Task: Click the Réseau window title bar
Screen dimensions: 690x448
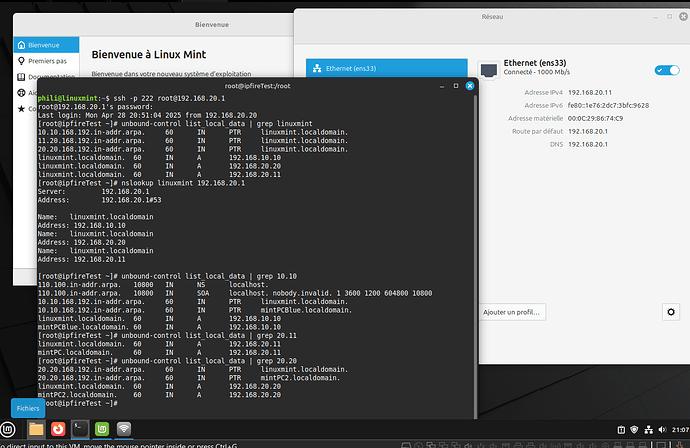Action: tap(492, 17)
